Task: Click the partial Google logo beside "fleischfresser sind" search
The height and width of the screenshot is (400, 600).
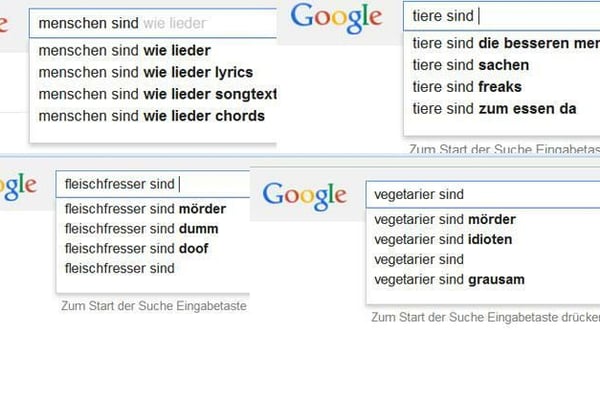Action: [x=18, y=186]
